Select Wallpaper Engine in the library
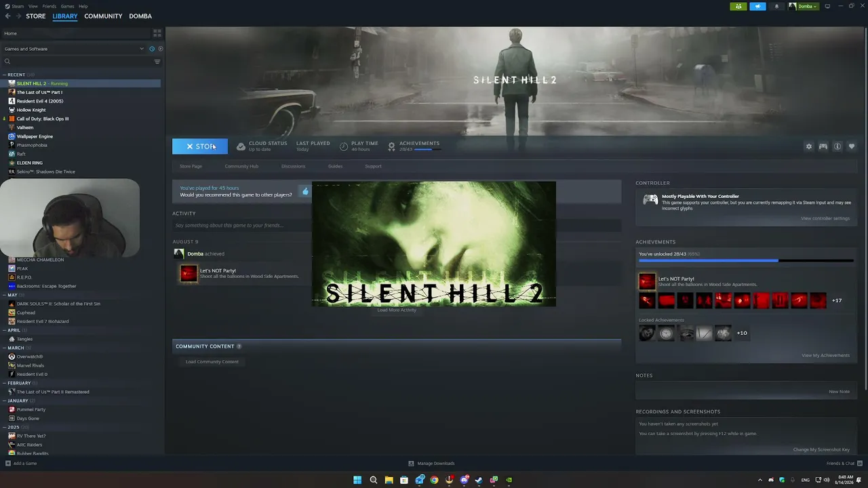868x488 pixels. coord(35,136)
